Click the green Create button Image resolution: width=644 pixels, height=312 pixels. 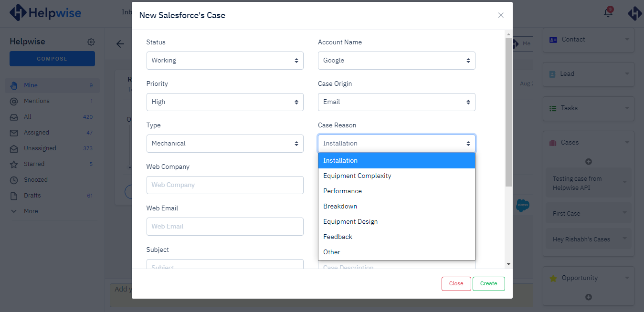click(x=488, y=283)
